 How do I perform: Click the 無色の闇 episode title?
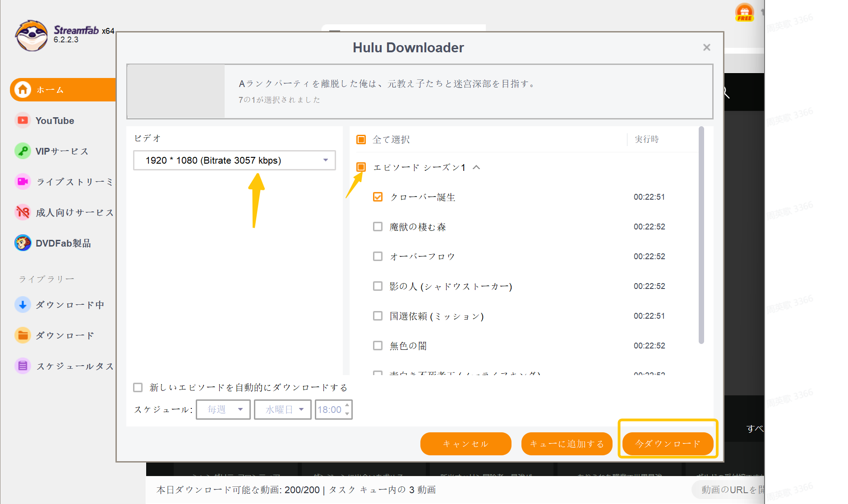[x=408, y=346]
